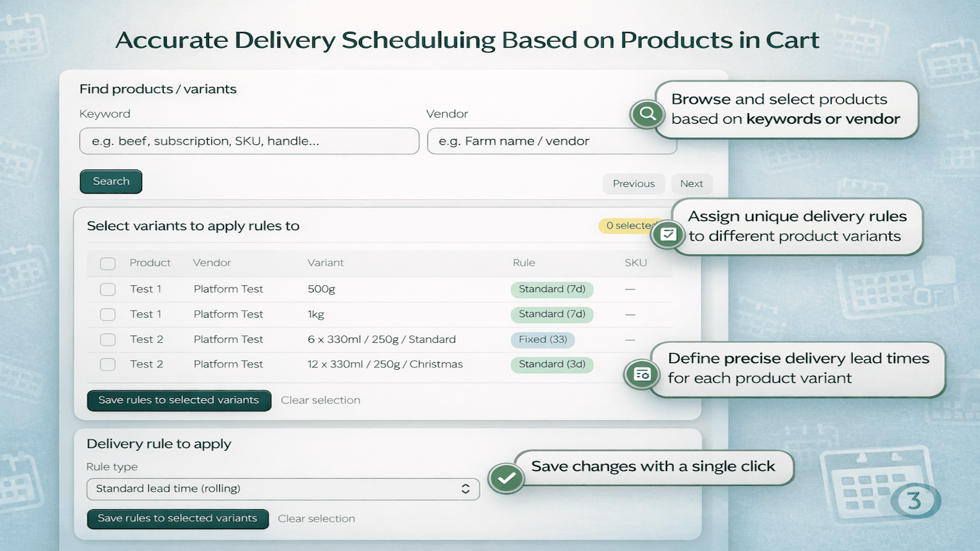Click Clear selection under the variants table
980x551 pixels.
320,400
